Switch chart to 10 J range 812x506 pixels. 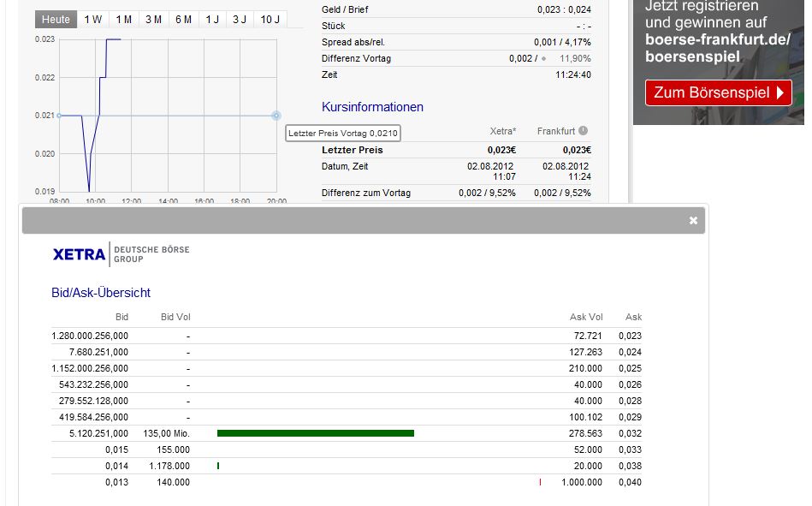click(x=270, y=19)
